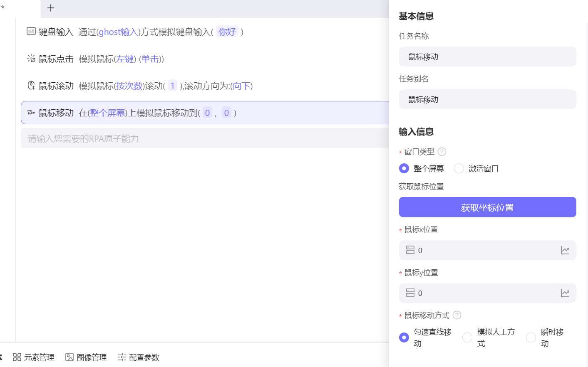Image resolution: width=588 pixels, height=367 pixels.
Task: Select the active window radio option
Action: tap(459, 168)
